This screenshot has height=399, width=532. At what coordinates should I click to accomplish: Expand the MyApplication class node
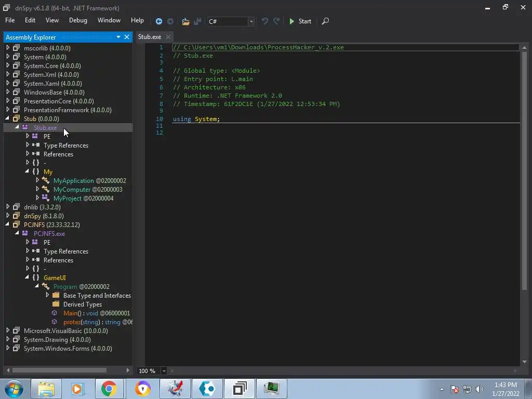37,180
